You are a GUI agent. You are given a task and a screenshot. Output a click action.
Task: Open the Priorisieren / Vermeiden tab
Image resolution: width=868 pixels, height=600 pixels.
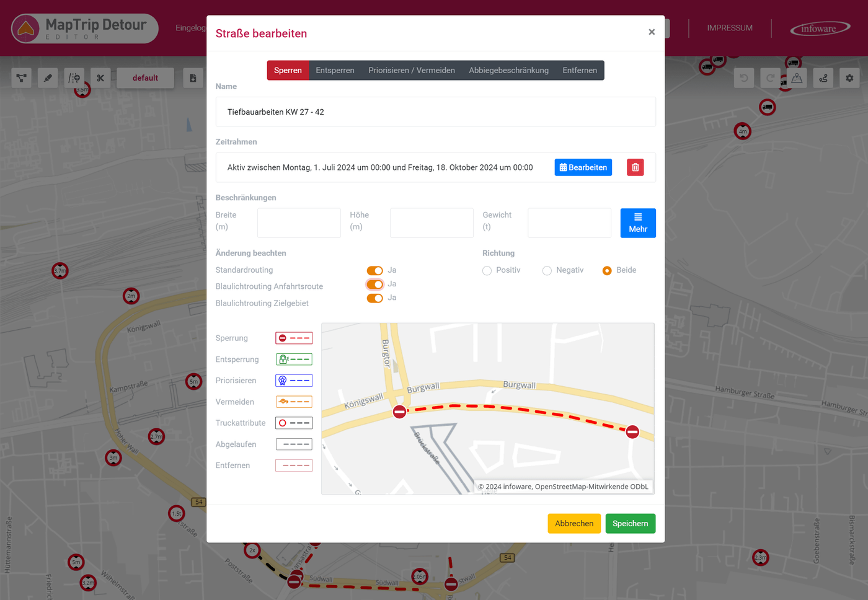pos(412,71)
